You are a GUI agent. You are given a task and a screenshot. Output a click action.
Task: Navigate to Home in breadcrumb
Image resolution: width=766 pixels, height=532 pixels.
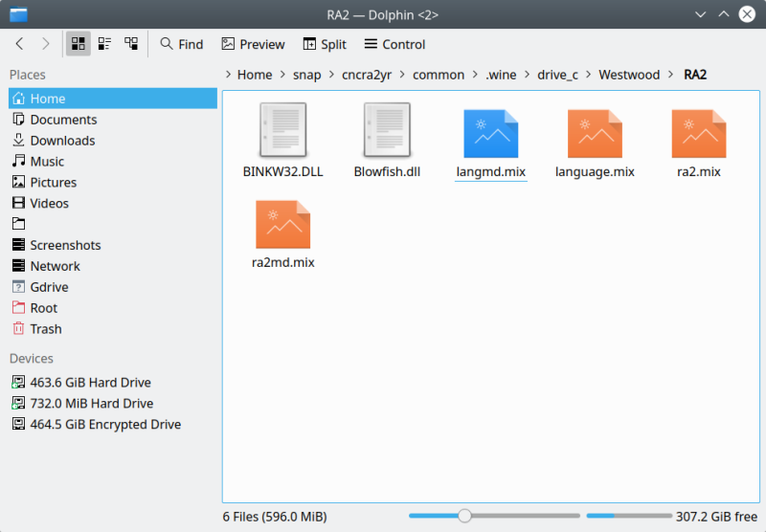(255, 75)
